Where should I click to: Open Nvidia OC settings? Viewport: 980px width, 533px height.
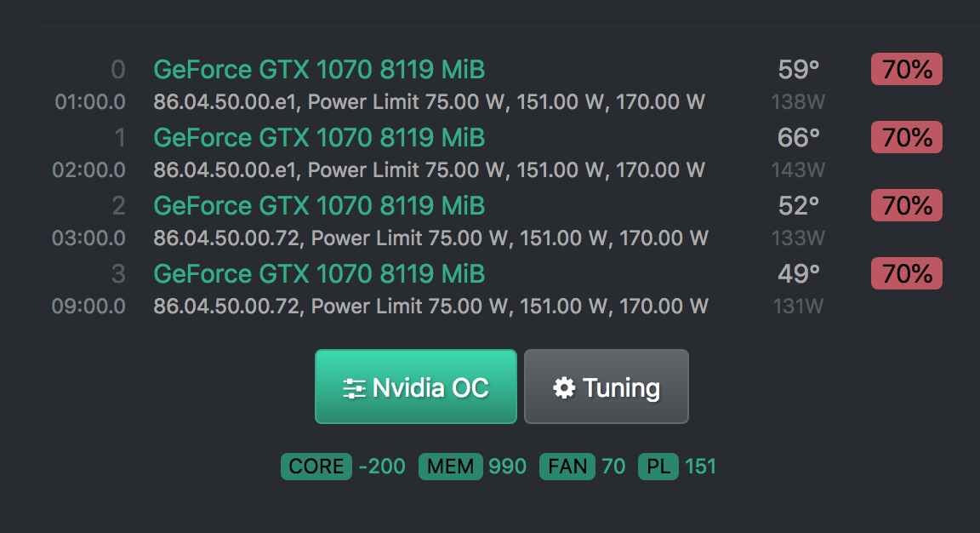click(x=416, y=387)
